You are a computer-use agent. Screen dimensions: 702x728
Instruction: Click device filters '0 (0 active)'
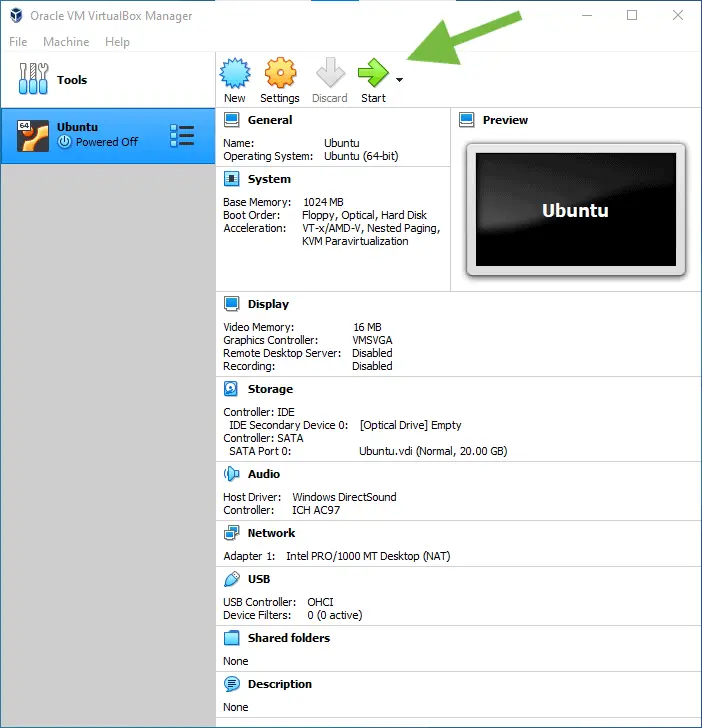[334, 615]
